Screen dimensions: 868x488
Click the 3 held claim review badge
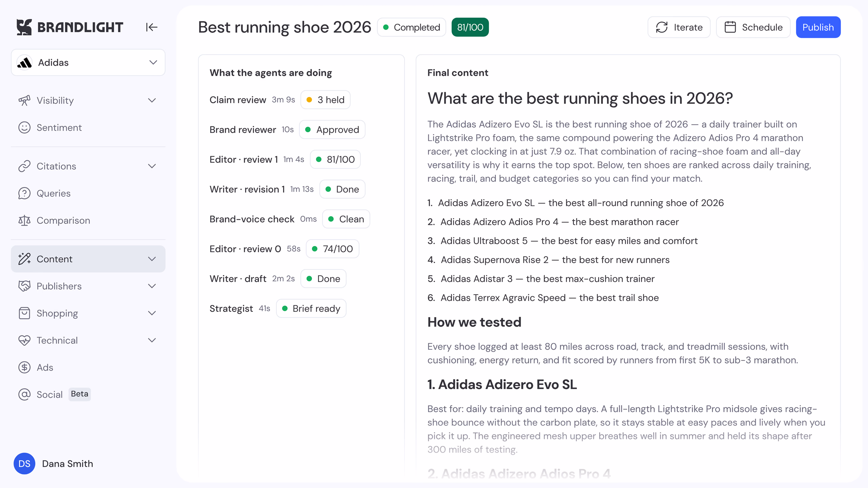pos(325,100)
